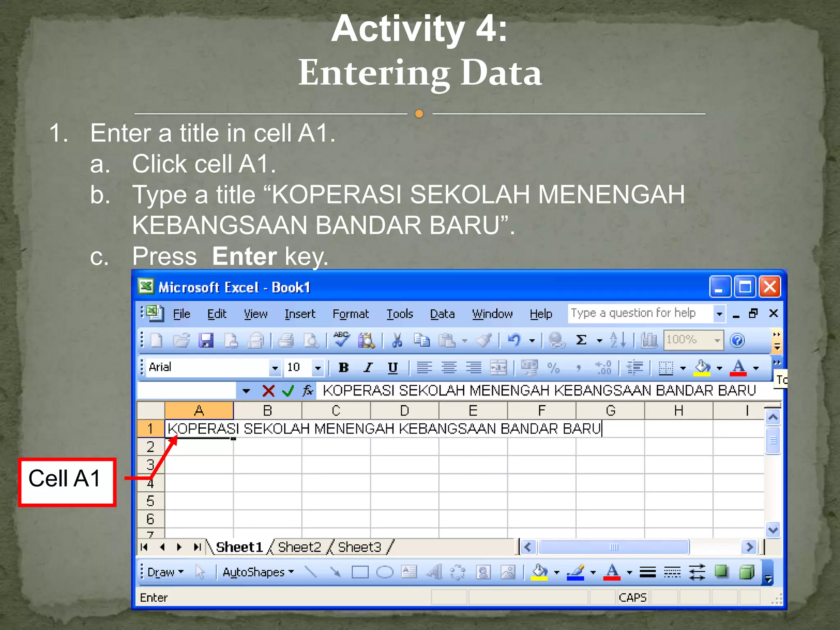Open the font size 10 dropdown
The height and width of the screenshot is (630, 840).
pos(318,368)
